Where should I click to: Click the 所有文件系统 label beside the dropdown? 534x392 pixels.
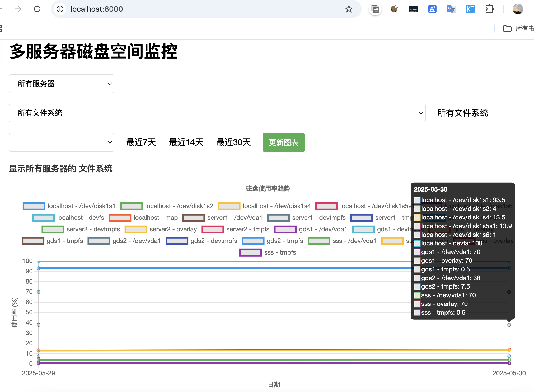(462, 113)
